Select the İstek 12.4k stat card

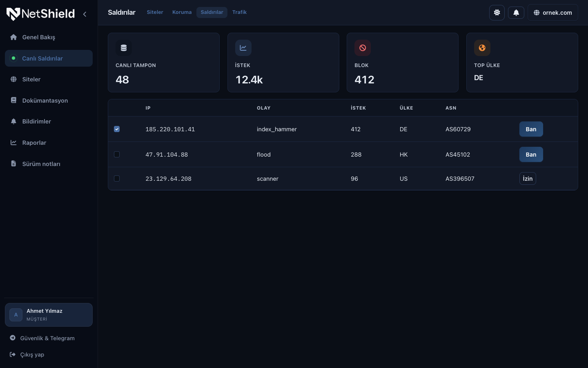283,63
